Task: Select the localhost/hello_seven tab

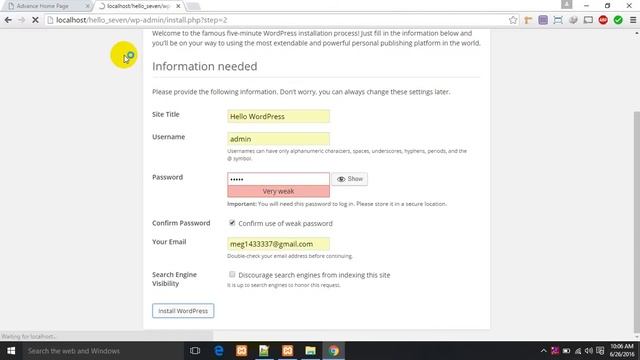Action: click(138, 6)
